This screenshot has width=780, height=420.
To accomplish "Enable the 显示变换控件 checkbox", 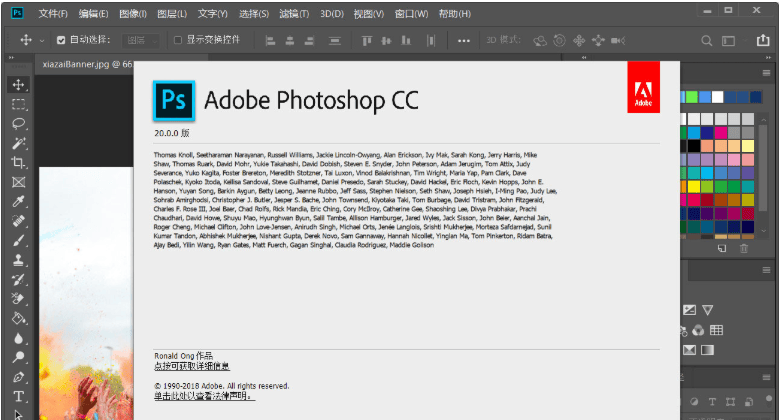I will [178, 40].
